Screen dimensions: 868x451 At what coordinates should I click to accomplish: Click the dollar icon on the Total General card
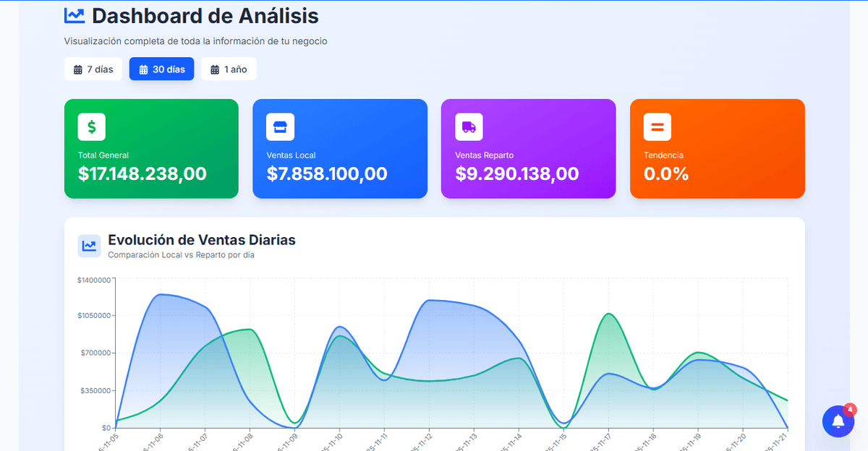[x=91, y=126]
